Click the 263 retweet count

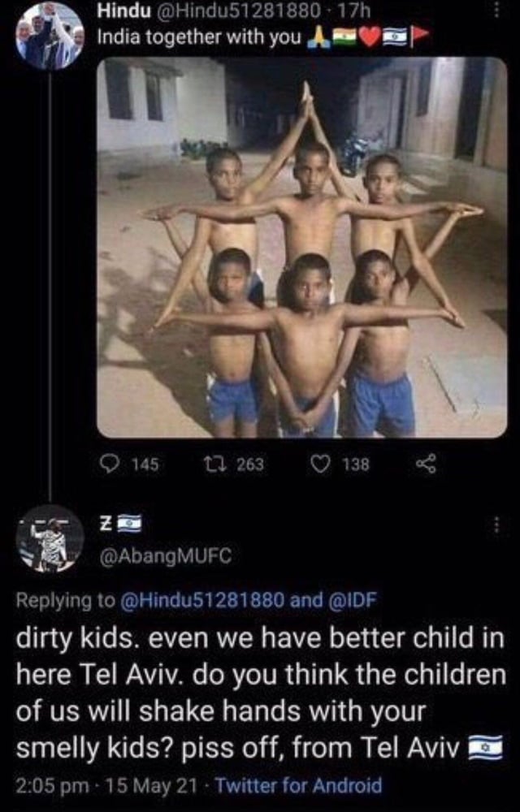(250, 464)
